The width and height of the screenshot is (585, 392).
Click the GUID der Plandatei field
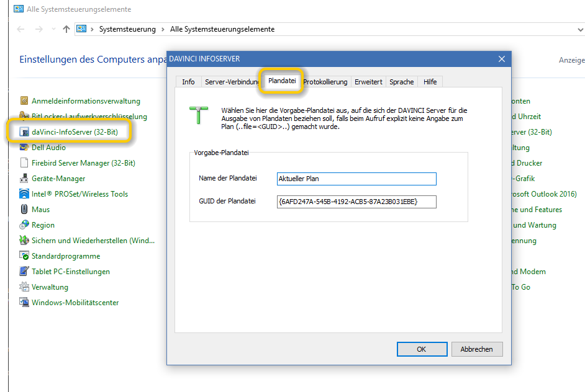[x=356, y=202]
